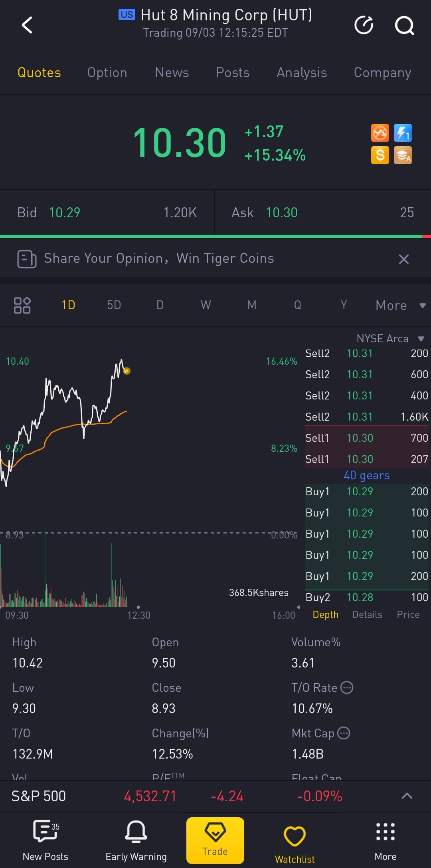
Task: Select the 1D chart period
Action: [69, 306]
